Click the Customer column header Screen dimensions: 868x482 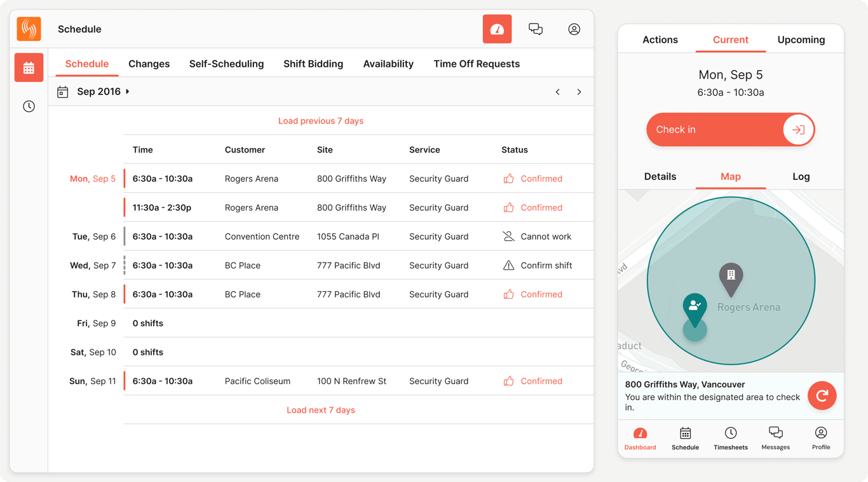tap(245, 150)
